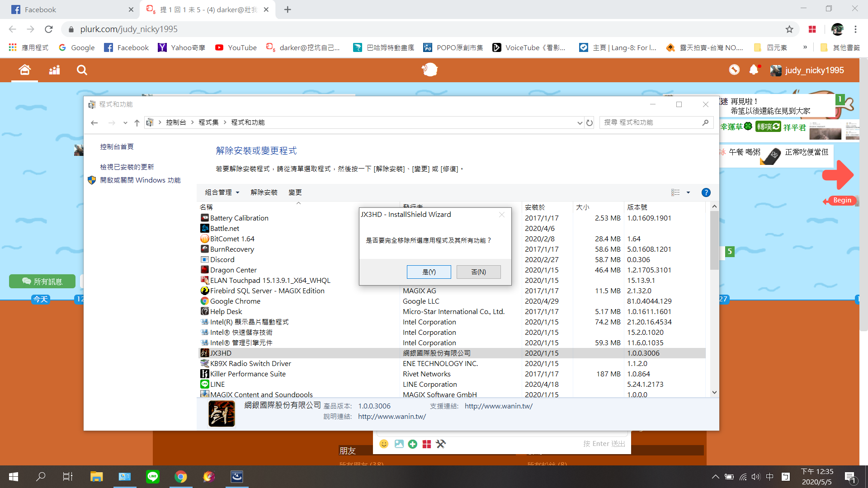Open Windows Start menu

[x=14, y=477]
